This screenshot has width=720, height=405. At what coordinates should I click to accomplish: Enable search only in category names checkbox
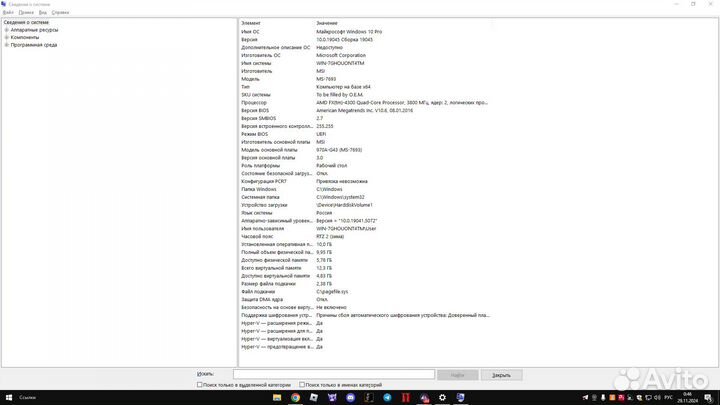tap(302, 384)
